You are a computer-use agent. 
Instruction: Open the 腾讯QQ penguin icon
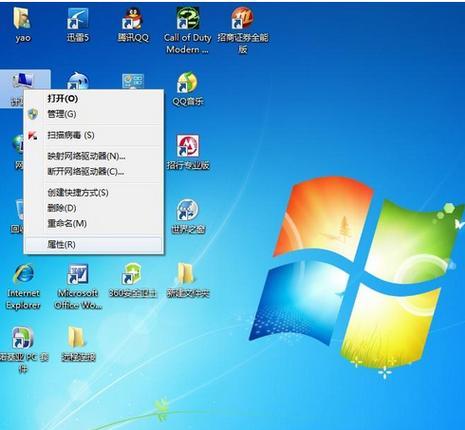(x=133, y=19)
